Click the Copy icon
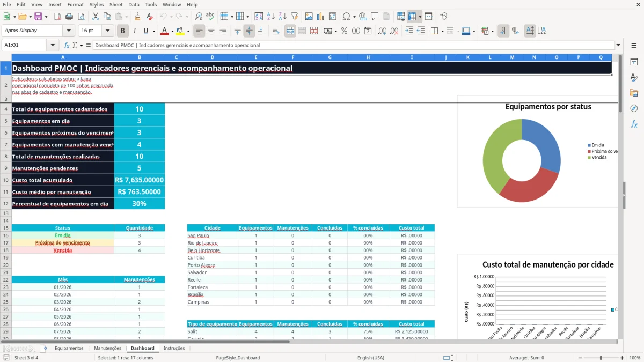644x362 pixels. coord(107,17)
